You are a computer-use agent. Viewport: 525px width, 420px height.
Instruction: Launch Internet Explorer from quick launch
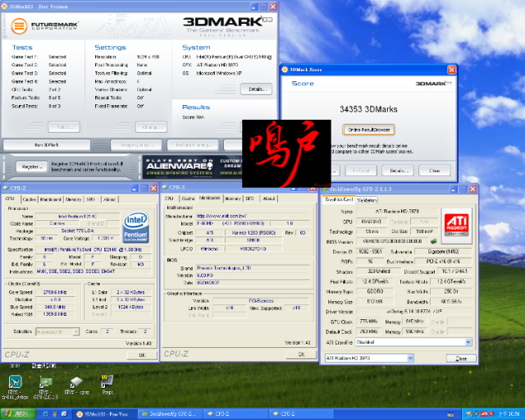point(45,414)
